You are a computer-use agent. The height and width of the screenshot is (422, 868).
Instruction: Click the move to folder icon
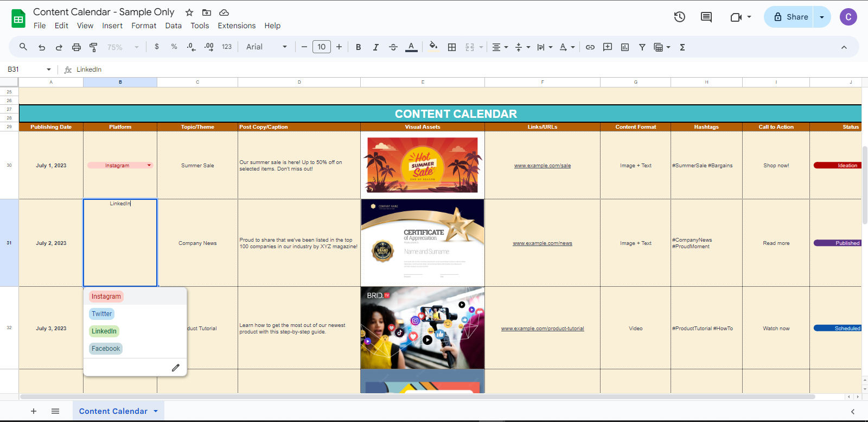(x=207, y=12)
